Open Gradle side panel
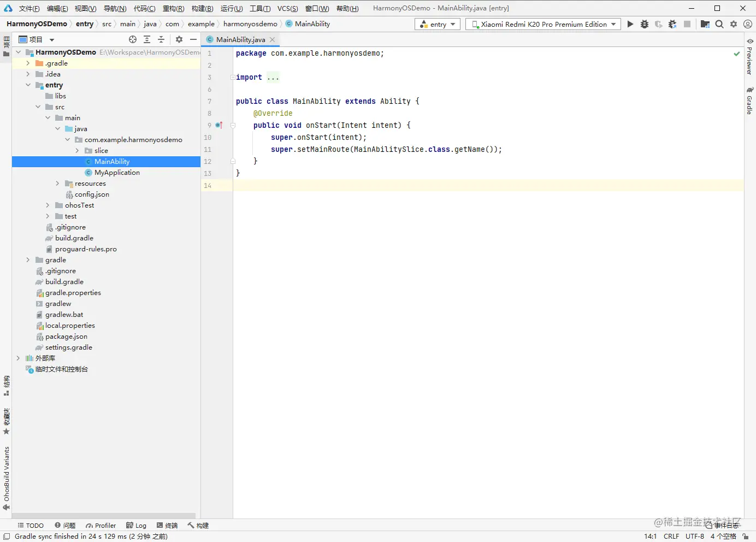The width and height of the screenshot is (756, 542). [x=750, y=100]
